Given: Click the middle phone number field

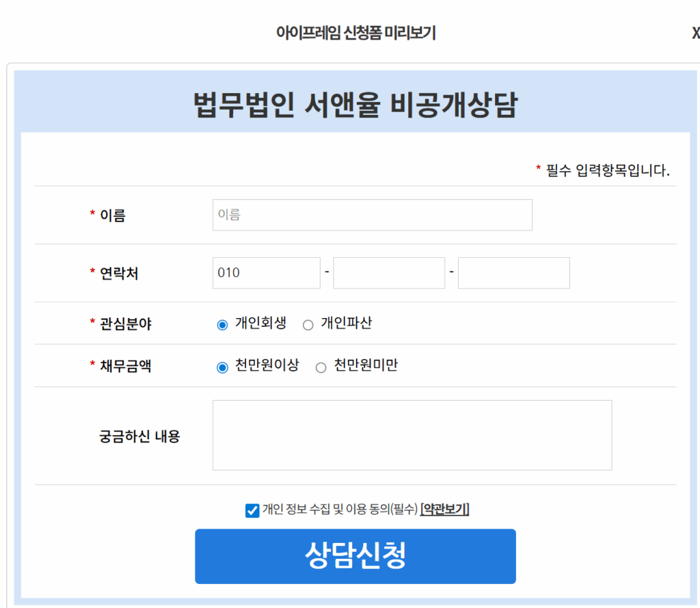Looking at the screenshot, I should pyautogui.click(x=389, y=273).
